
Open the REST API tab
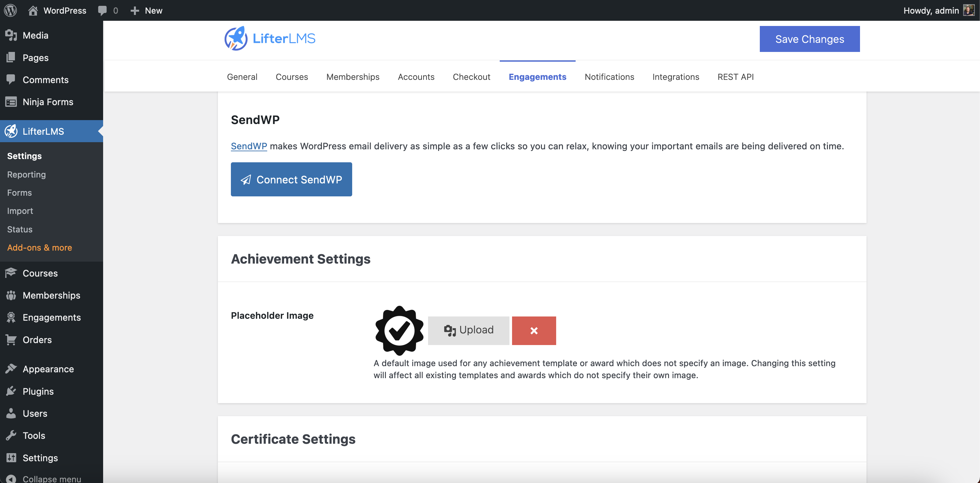735,77
